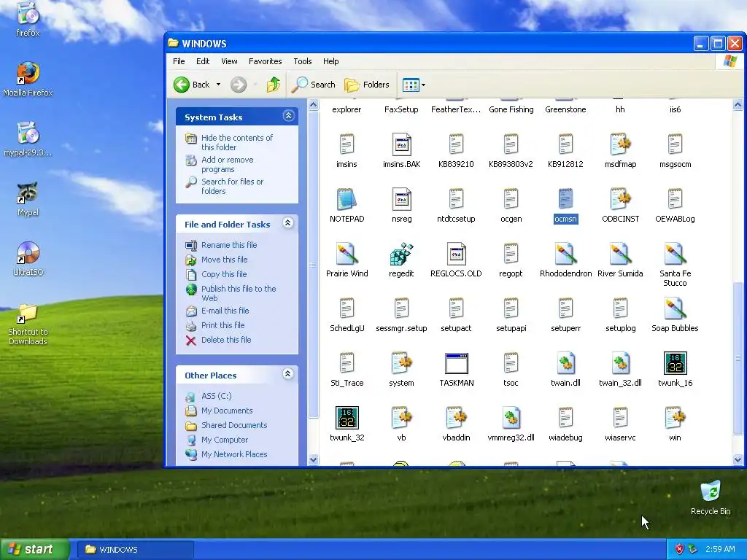This screenshot has width=747, height=560.
Task: Click E-mail this file link
Action: tap(225, 311)
